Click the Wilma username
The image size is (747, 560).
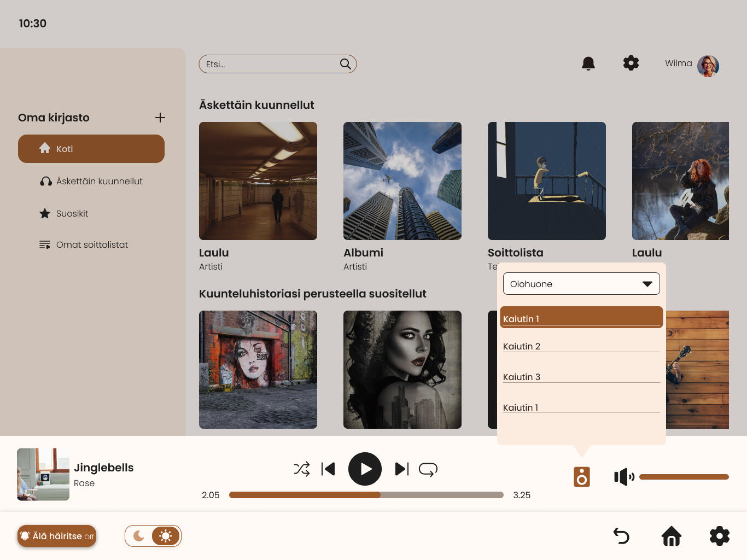[679, 63]
